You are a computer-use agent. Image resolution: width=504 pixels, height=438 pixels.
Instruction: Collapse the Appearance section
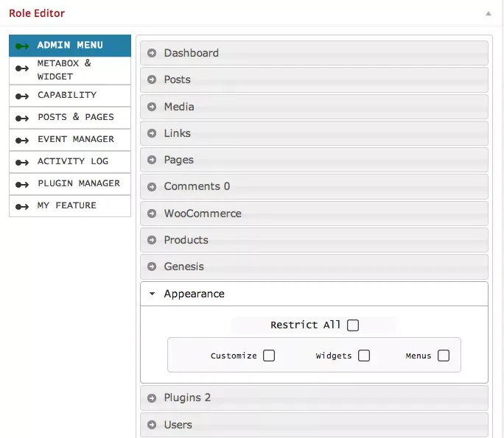point(314,294)
